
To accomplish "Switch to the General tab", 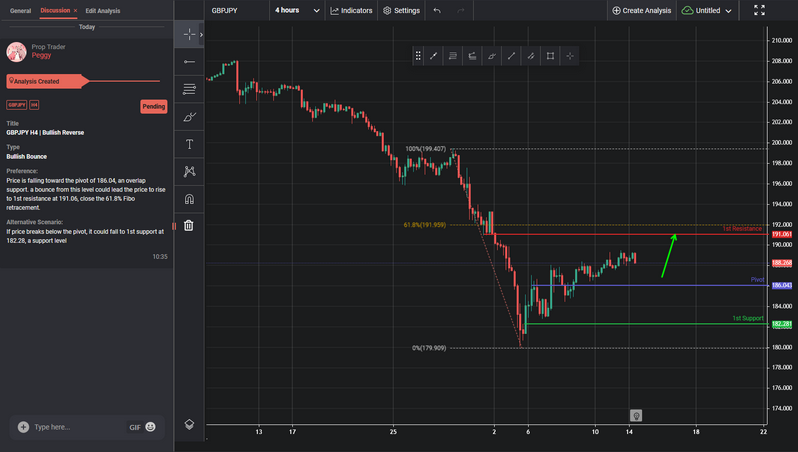I will point(20,11).
